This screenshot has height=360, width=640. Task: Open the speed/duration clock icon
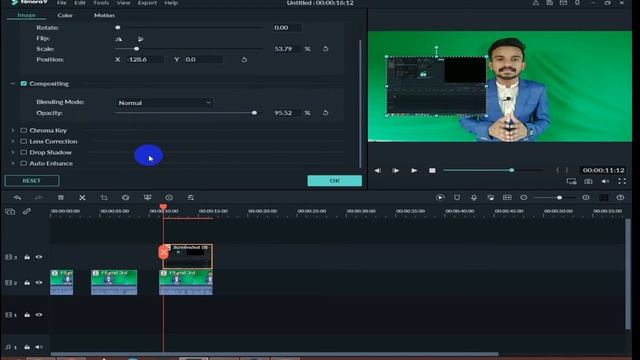click(x=169, y=198)
